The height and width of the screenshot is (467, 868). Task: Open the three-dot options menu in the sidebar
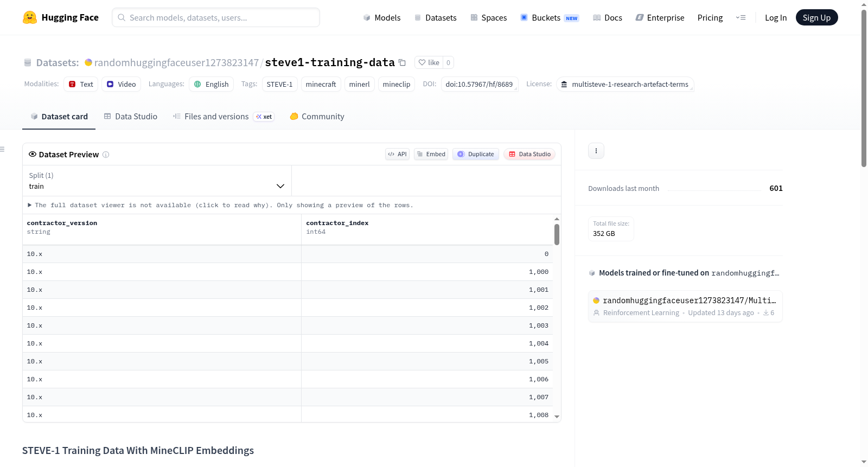point(596,151)
